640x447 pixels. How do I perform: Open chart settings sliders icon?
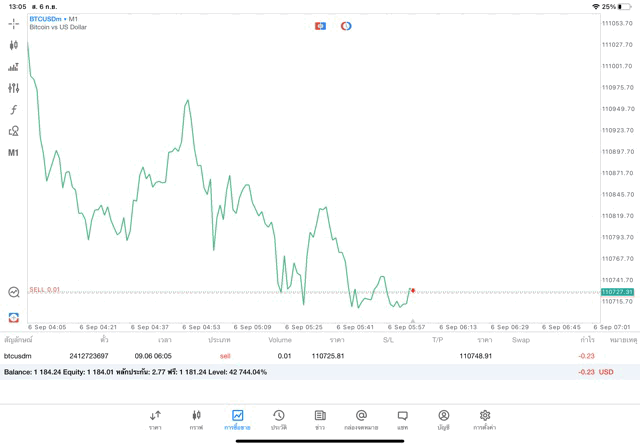(13, 88)
